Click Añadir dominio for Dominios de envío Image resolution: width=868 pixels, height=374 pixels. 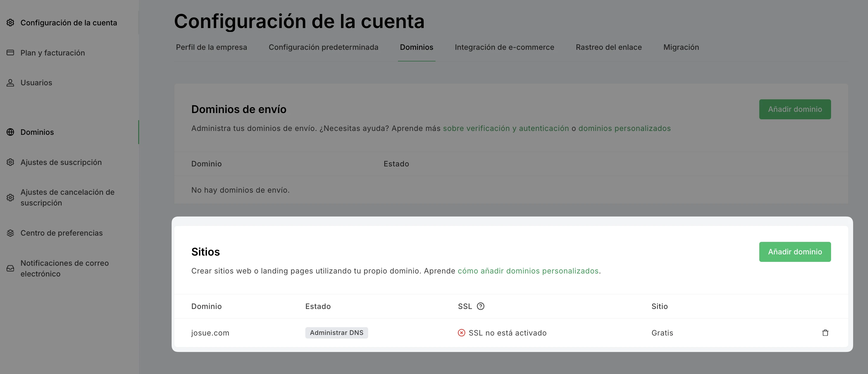coord(794,109)
